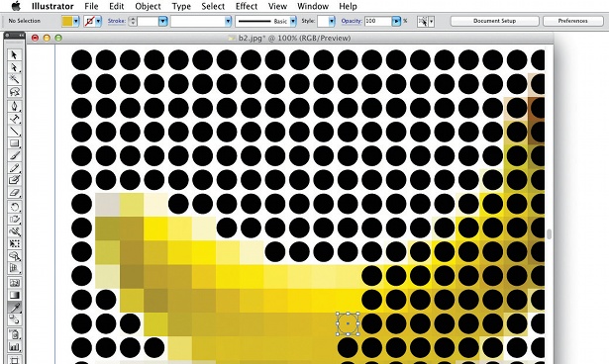The image size is (609, 364).
Task: Open the Effect menu
Action: pos(247,6)
